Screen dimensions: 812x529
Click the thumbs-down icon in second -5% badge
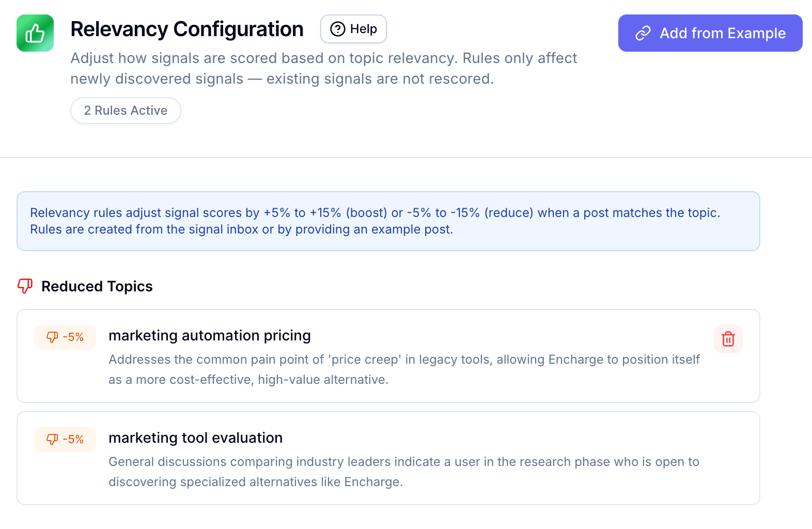[52, 439]
